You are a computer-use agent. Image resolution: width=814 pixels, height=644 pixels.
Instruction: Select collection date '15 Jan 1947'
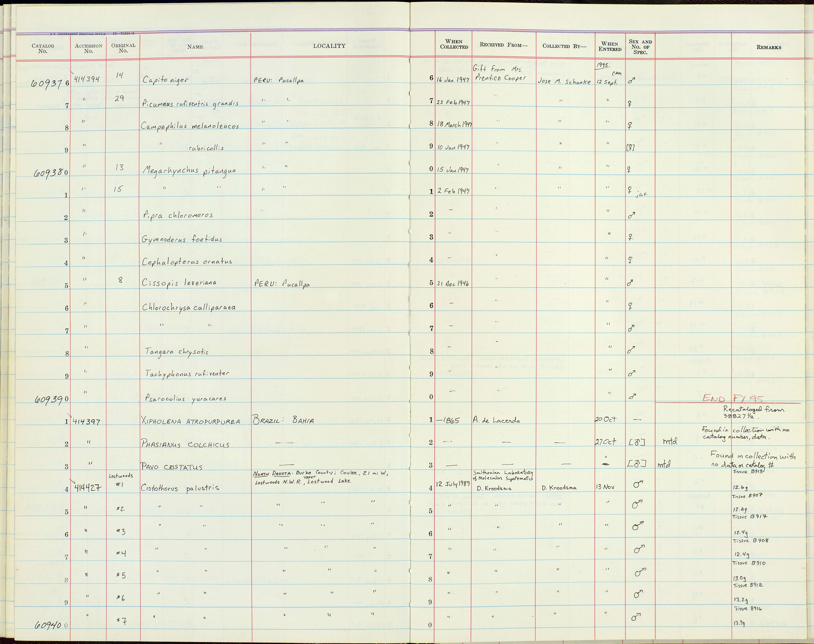(x=453, y=170)
